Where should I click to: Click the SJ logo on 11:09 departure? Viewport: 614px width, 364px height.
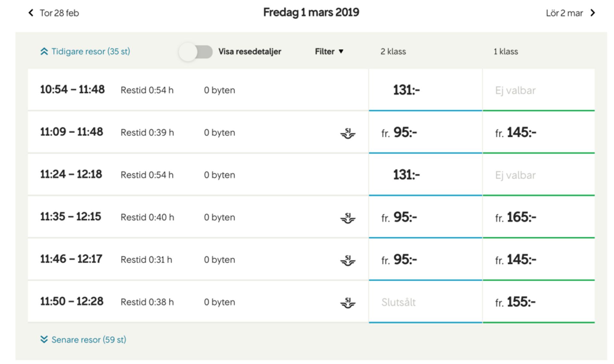(x=348, y=133)
